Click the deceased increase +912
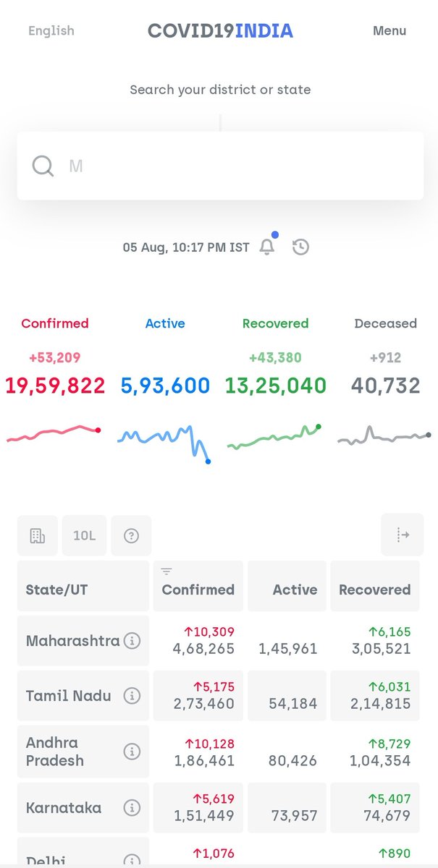438x868 pixels. pos(385,358)
